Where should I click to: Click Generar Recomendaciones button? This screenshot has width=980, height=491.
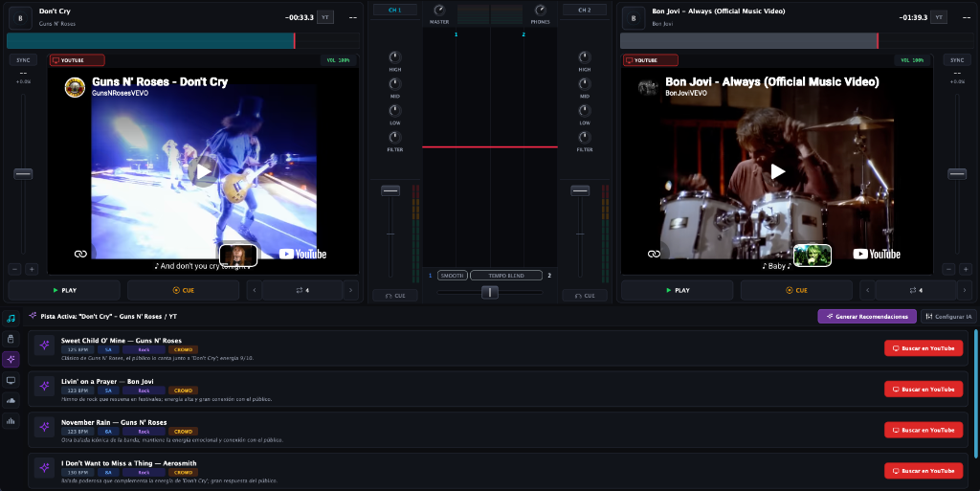point(867,316)
